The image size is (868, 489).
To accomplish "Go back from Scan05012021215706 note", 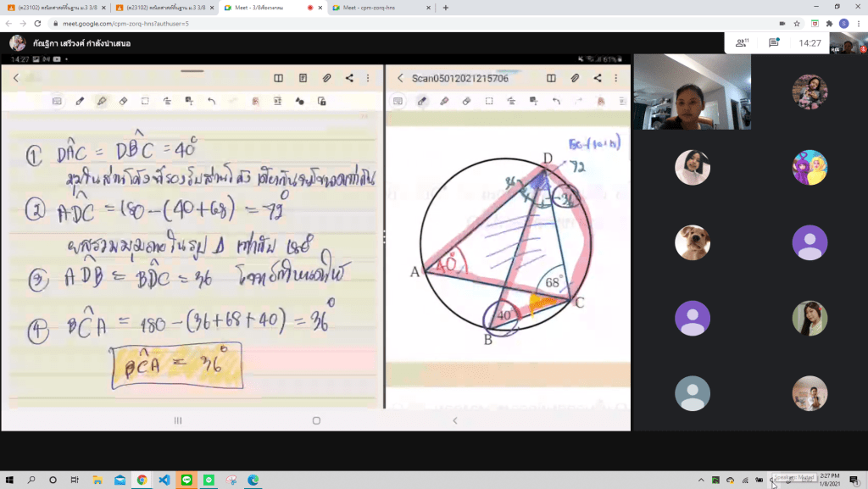I will point(400,78).
